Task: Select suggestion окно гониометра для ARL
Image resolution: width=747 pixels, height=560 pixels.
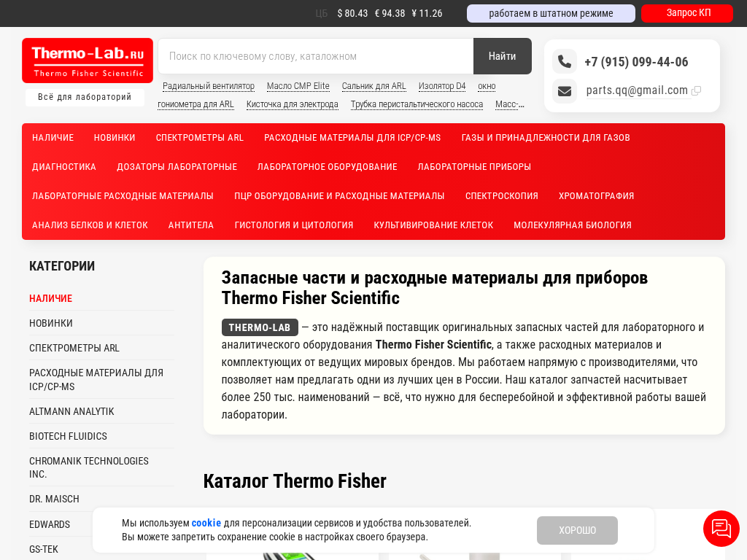Action: pyautogui.click(x=196, y=104)
